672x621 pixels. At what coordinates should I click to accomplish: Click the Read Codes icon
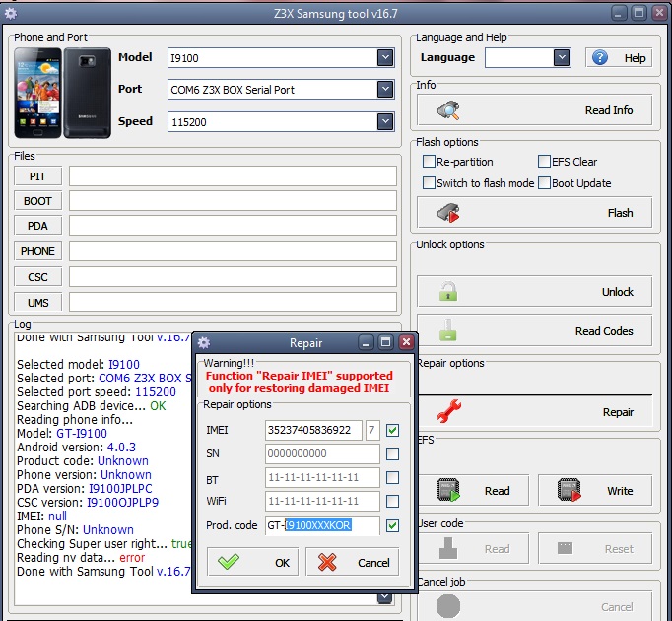[448, 330]
